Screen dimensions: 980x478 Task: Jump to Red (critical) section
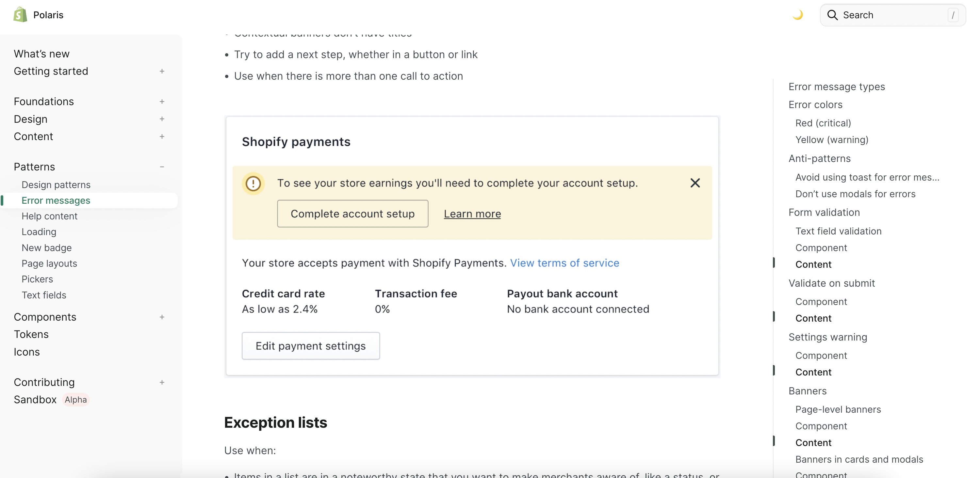coord(823,123)
